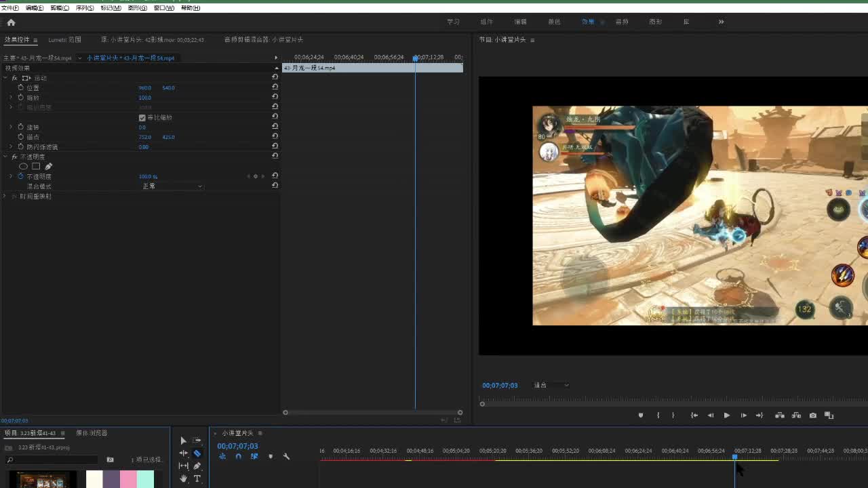
Task: Switch to 学习 workspace
Action: click(x=453, y=22)
